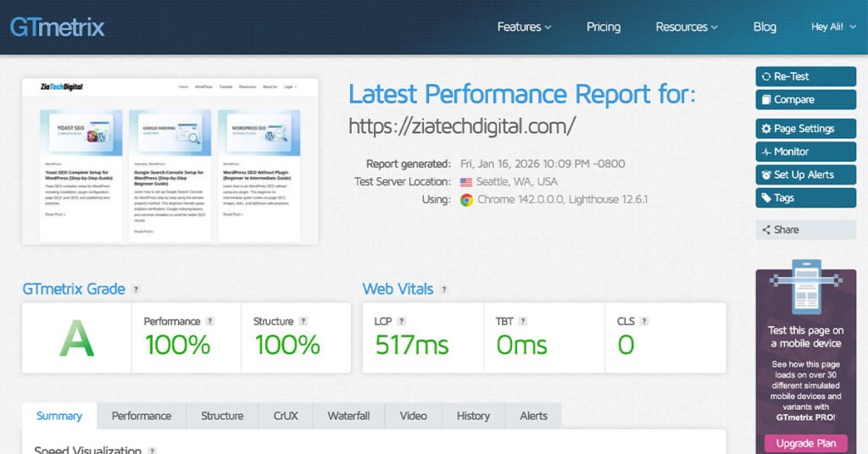Click the Monitor pulse icon
The image size is (868, 454).
click(x=766, y=152)
